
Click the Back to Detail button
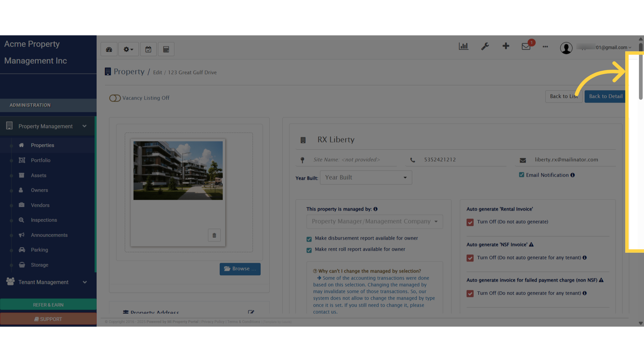605,97
